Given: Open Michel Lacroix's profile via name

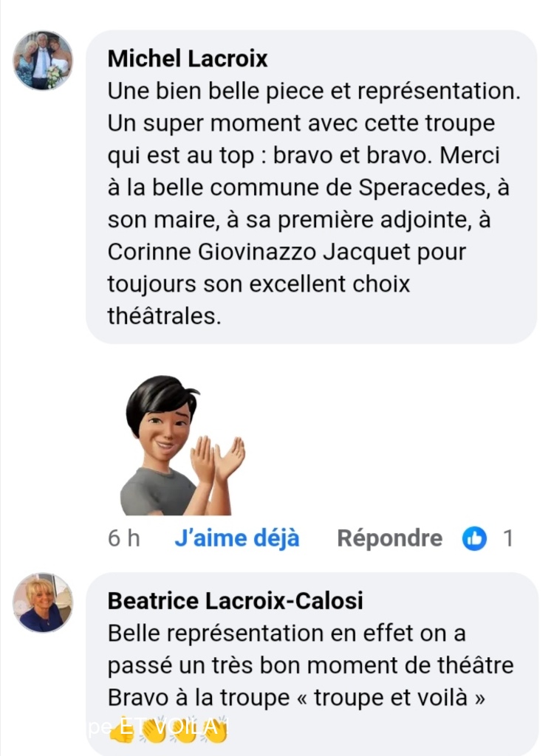Looking at the screenshot, I should pos(188,58).
